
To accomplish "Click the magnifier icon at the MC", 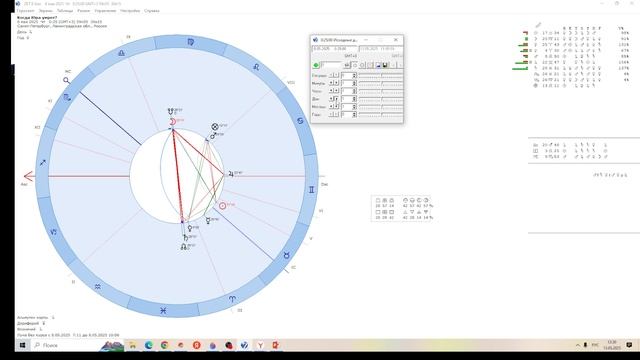I will 67,80.
